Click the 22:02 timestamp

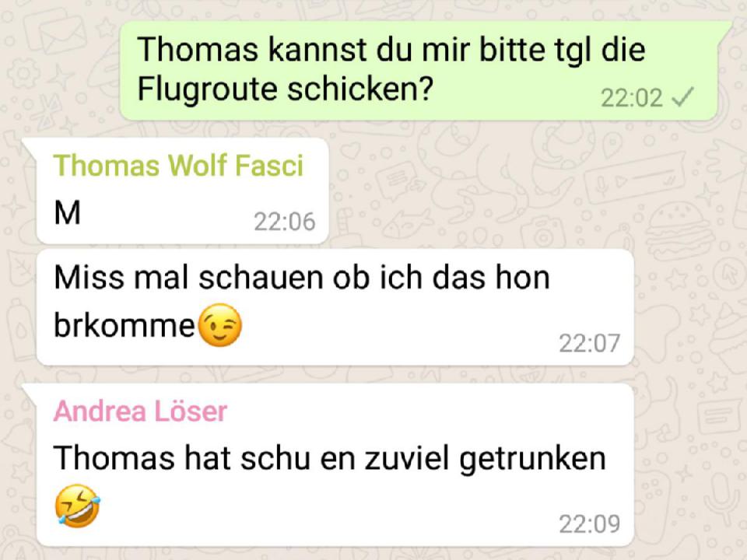(x=632, y=98)
